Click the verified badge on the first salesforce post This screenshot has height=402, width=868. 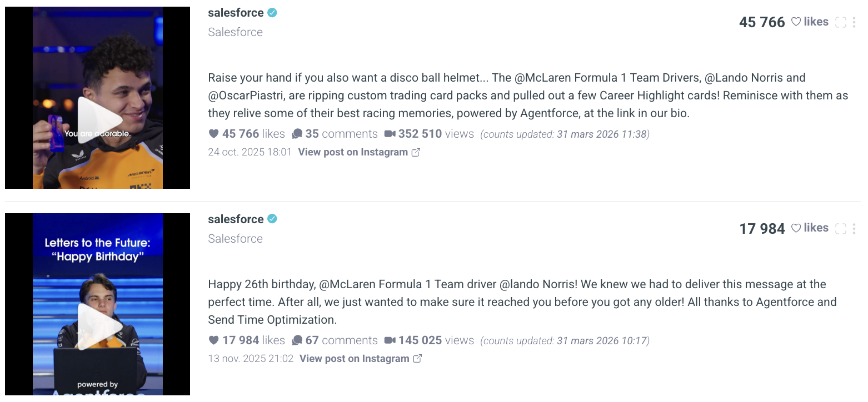point(272,13)
